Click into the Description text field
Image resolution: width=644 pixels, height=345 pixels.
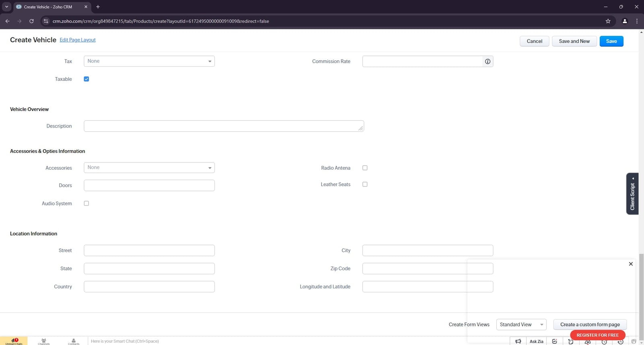[x=223, y=126]
